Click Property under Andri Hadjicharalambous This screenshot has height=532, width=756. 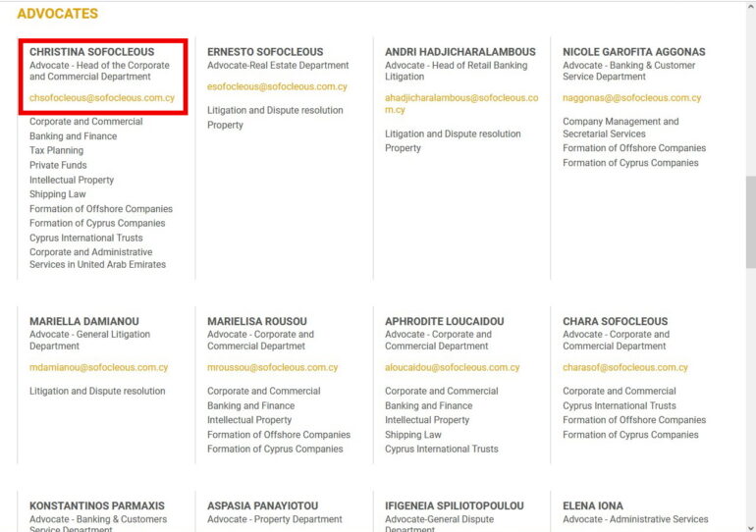(404, 148)
